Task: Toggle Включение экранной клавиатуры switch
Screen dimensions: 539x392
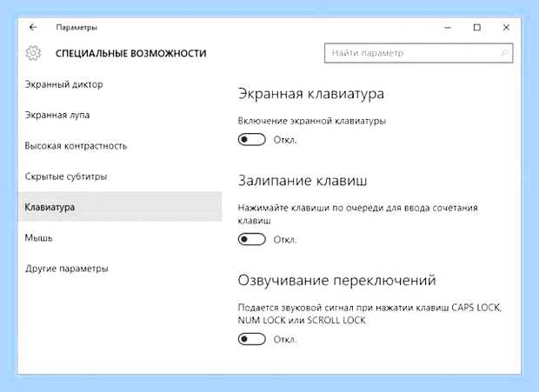Action: click(x=251, y=139)
